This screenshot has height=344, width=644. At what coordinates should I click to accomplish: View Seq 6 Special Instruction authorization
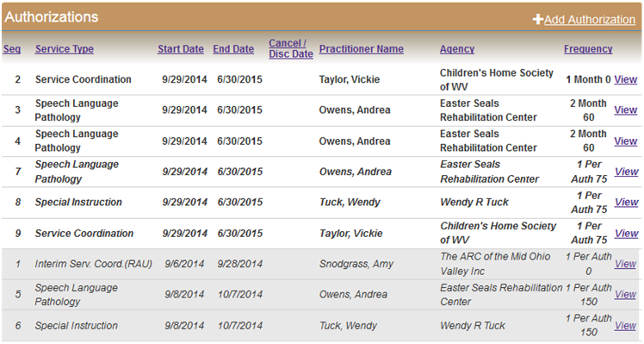click(x=626, y=326)
